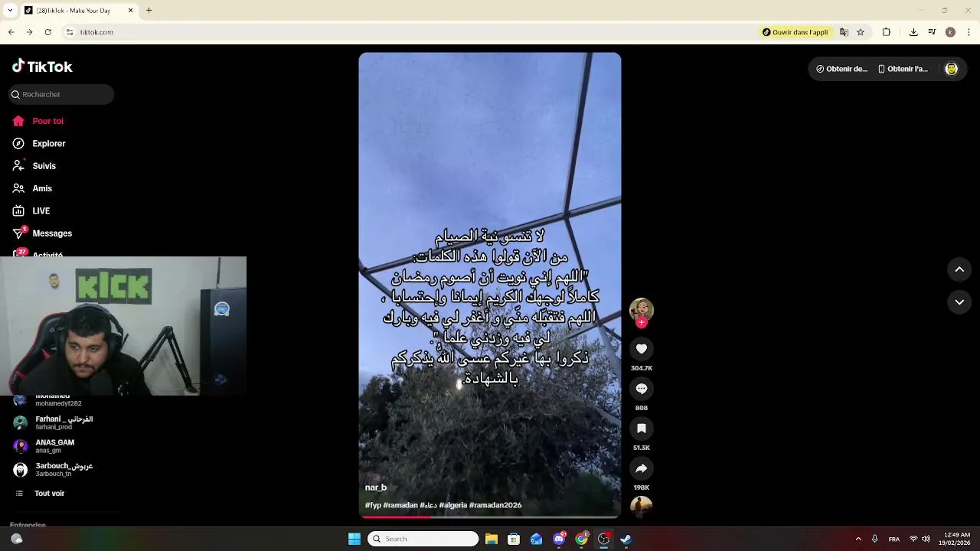Image resolution: width=980 pixels, height=551 pixels.
Task: Bookmark the video using the favorites icon
Action: point(642,429)
